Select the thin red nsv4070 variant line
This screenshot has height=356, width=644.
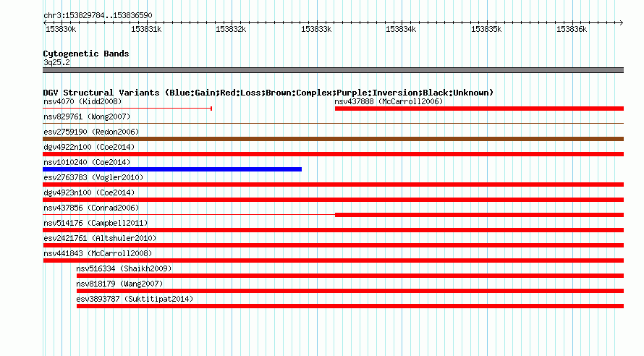click(x=127, y=109)
